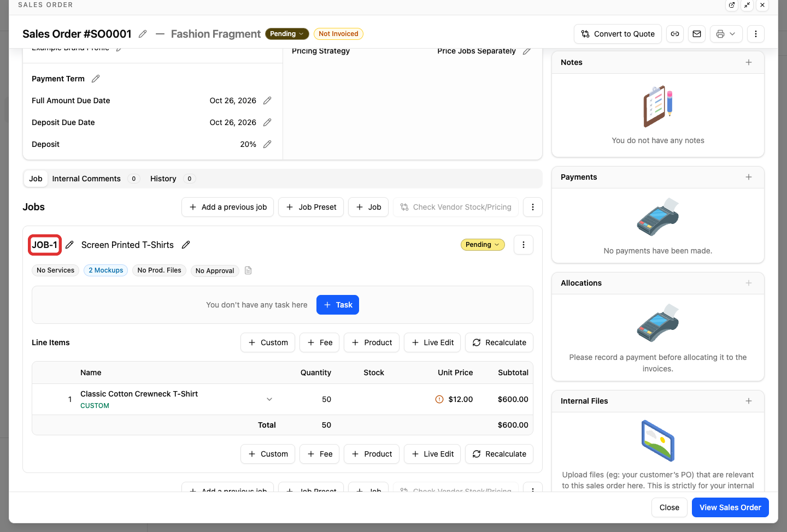Recalculate line items above table
Viewport: 787px width, 532px height.
coord(499,342)
